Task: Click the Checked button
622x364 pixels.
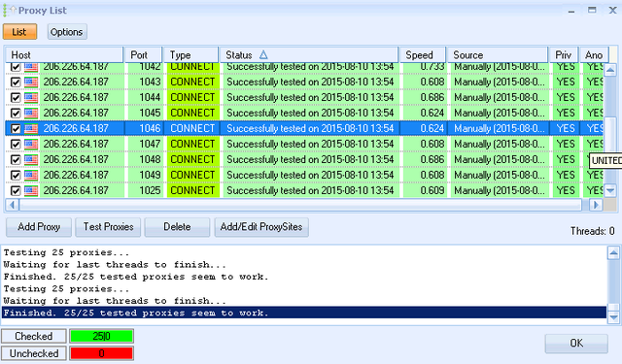Action: click(34, 336)
